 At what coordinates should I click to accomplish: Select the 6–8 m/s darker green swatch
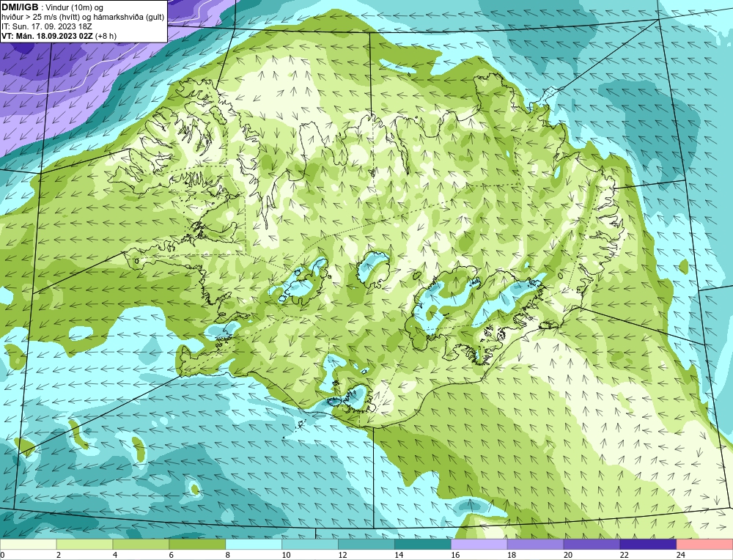(x=197, y=545)
